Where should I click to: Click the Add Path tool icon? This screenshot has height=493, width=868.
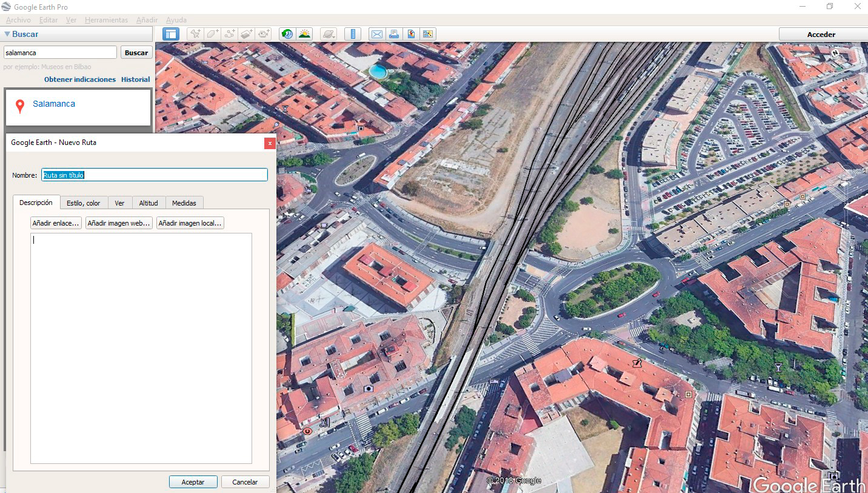tap(230, 34)
